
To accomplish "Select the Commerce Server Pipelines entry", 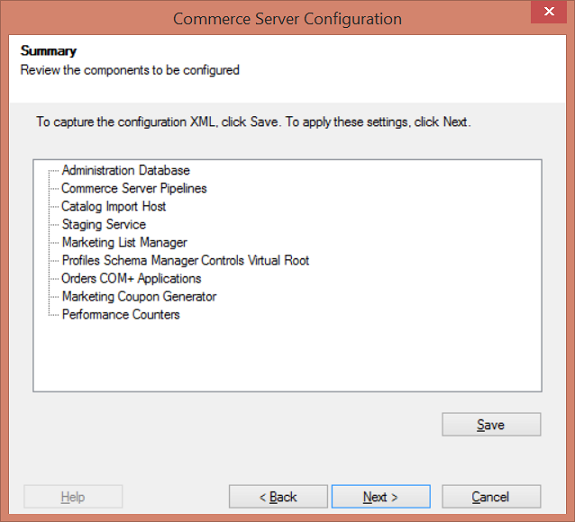I will (134, 188).
